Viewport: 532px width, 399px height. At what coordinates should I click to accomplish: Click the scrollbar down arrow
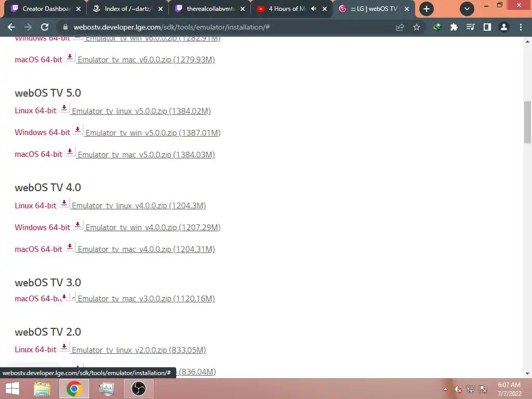click(527, 374)
